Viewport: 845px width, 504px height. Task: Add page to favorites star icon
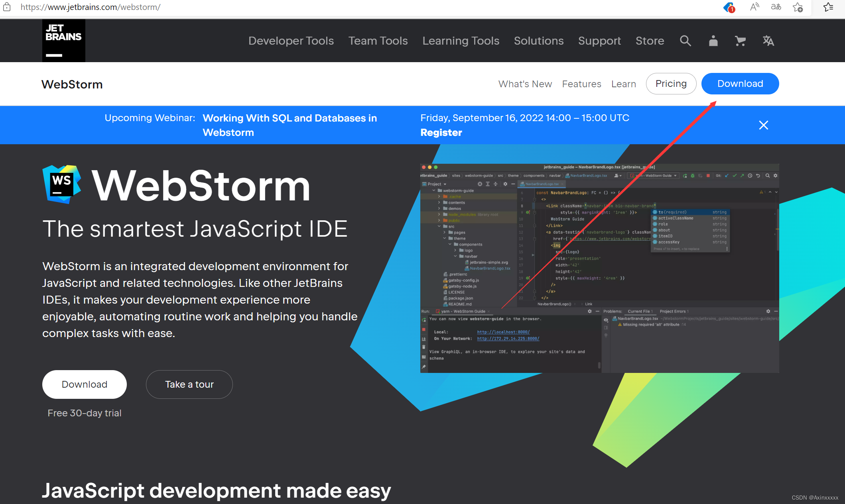tap(798, 7)
